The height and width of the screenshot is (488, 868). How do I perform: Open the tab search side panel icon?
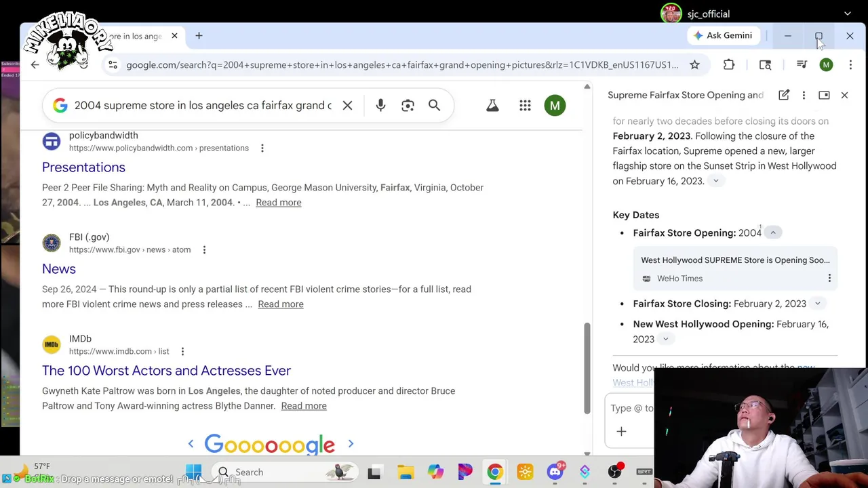[765, 65]
